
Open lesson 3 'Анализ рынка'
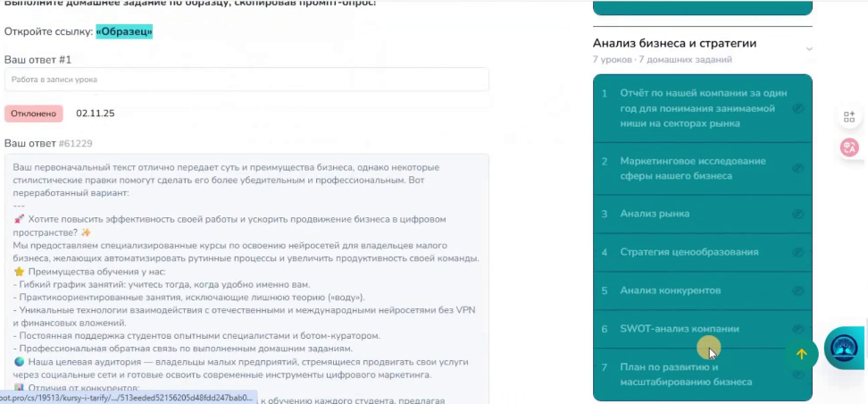pos(703,214)
